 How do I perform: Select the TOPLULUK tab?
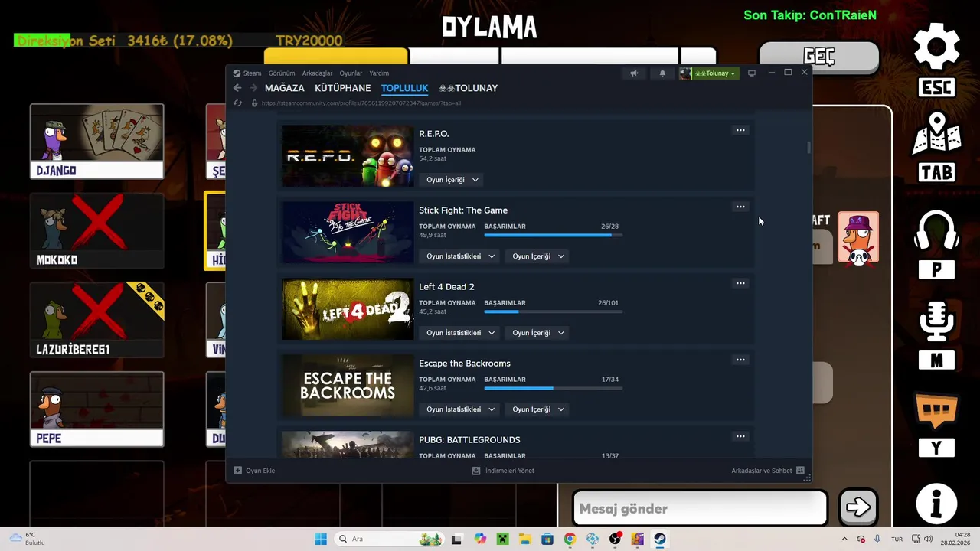[x=404, y=88]
